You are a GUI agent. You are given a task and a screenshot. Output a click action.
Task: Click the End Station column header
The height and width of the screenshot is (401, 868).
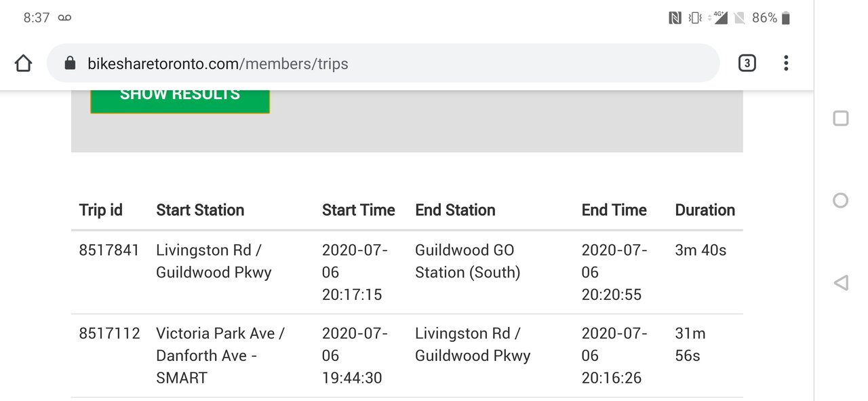point(455,210)
